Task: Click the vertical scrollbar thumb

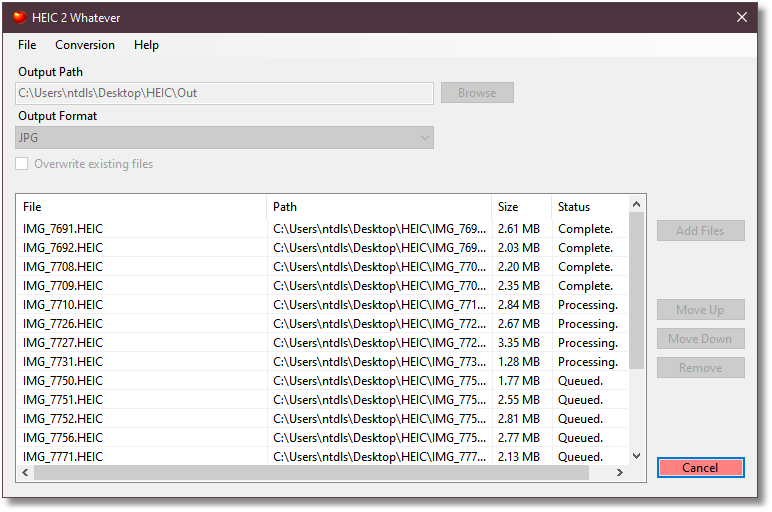Action: (636, 290)
